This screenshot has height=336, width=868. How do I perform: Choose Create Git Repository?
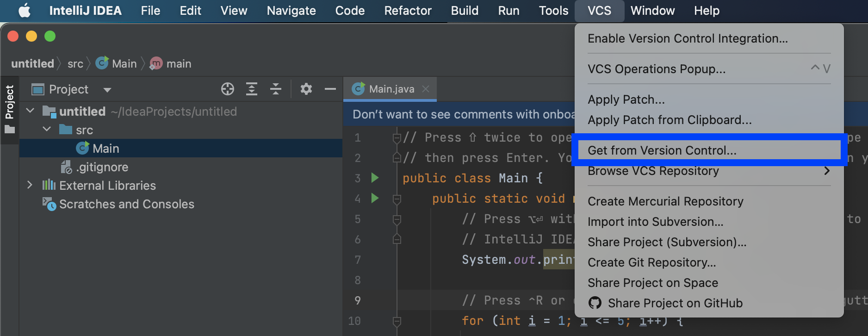point(709,262)
